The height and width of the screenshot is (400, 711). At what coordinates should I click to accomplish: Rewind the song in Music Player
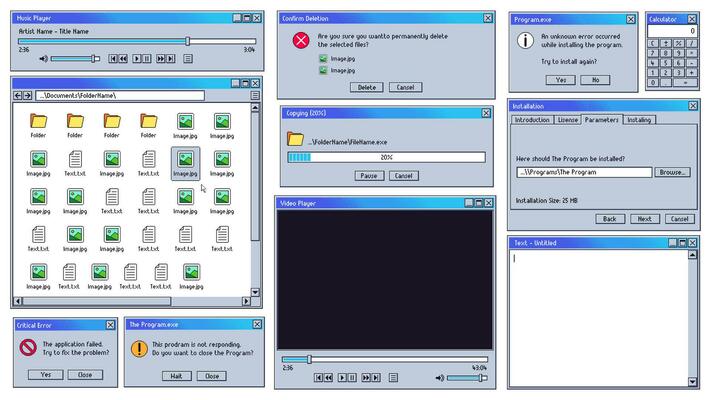123,59
